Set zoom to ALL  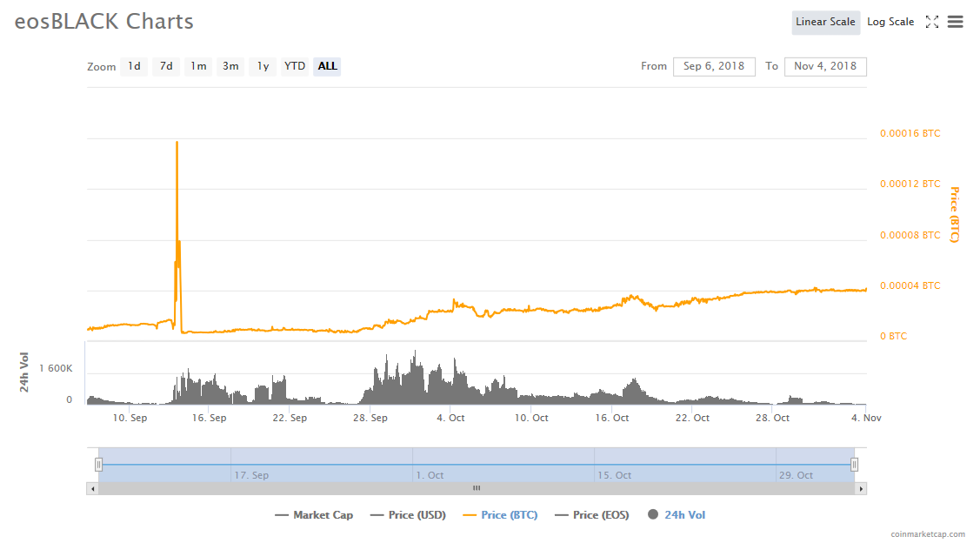[328, 66]
